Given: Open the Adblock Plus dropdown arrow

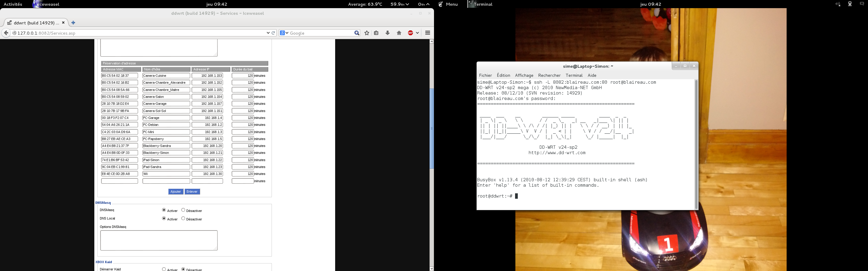Looking at the screenshot, I should pyautogui.click(x=417, y=33).
